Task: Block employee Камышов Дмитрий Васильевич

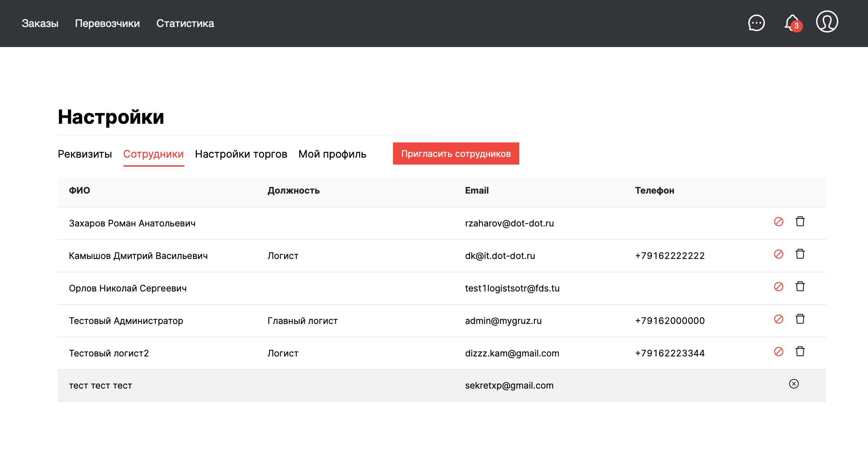Action: coord(778,254)
